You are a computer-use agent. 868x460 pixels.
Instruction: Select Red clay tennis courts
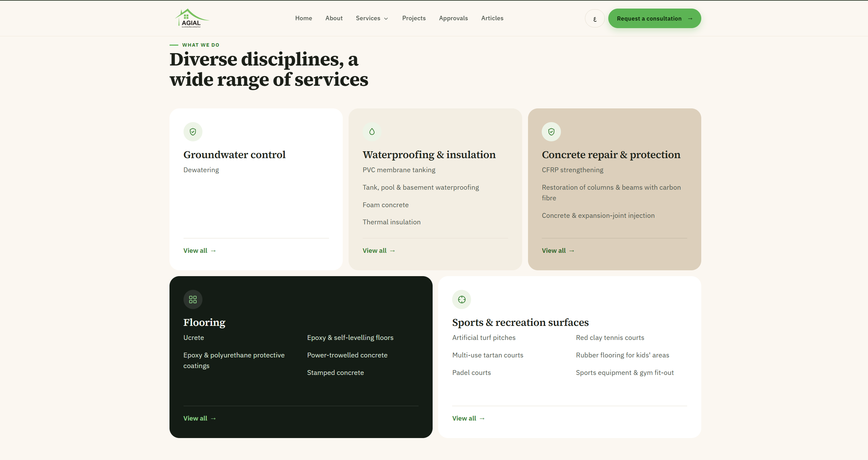610,338
